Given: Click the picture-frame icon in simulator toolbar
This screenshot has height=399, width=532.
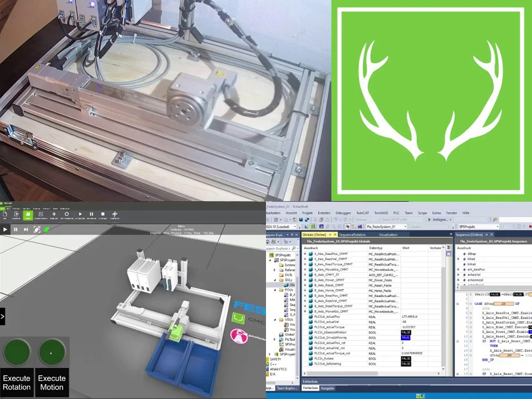Looking at the screenshot, I should coord(40,215).
